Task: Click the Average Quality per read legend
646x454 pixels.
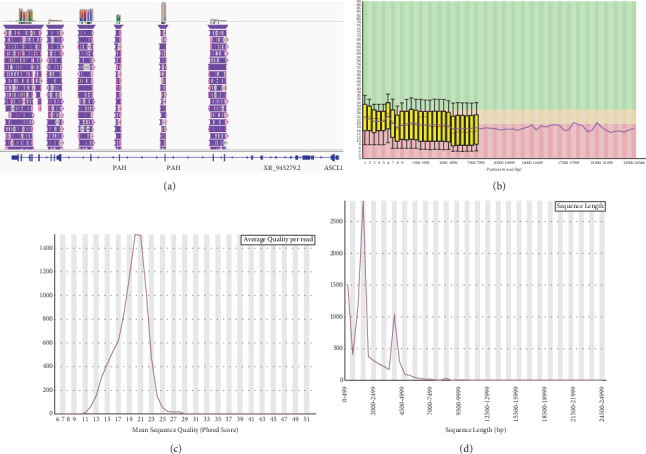Action: pos(278,239)
